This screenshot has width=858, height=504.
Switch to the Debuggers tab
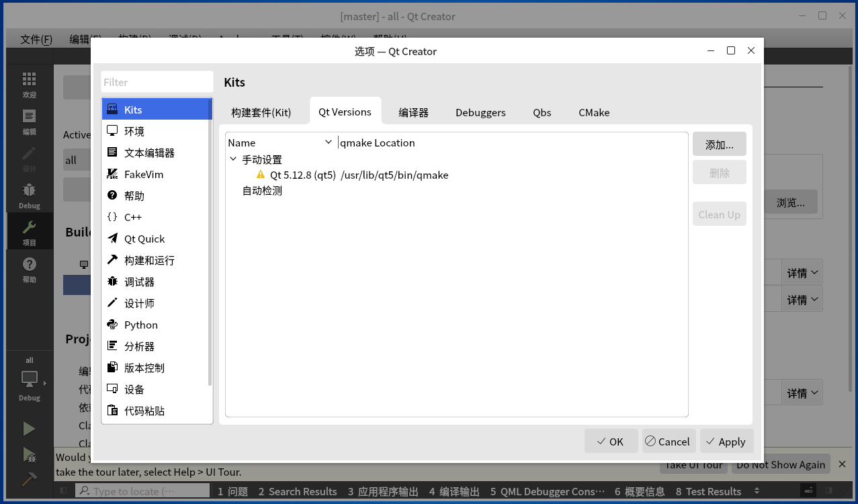click(x=480, y=112)
